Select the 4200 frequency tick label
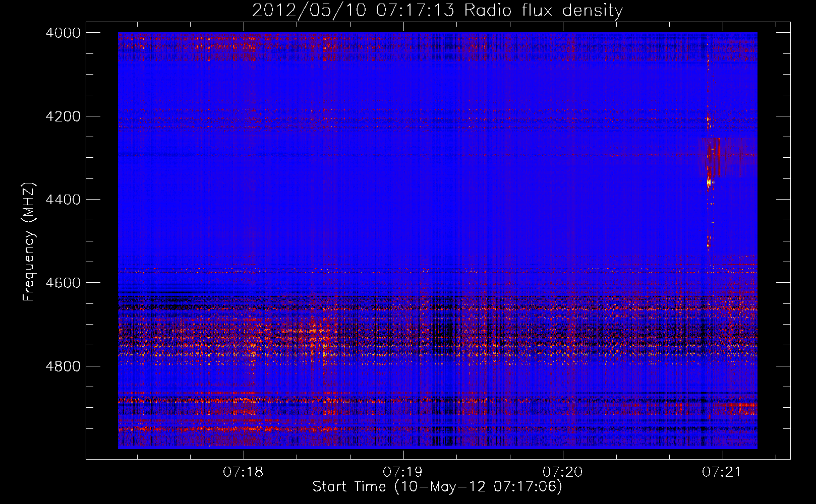The height and width of the screenshot is (504, 816). coord(63,116)
